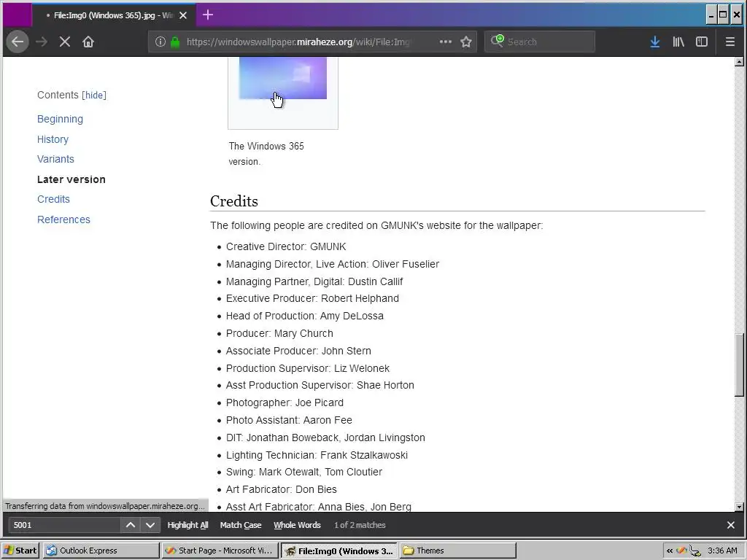Close the find bar
Image resolution: width=747 pixels, height=560 pixels.
(731, 525)
